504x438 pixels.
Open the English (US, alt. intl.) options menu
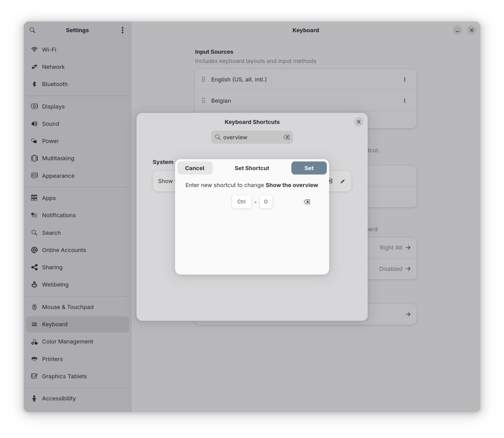pos(404,79)
